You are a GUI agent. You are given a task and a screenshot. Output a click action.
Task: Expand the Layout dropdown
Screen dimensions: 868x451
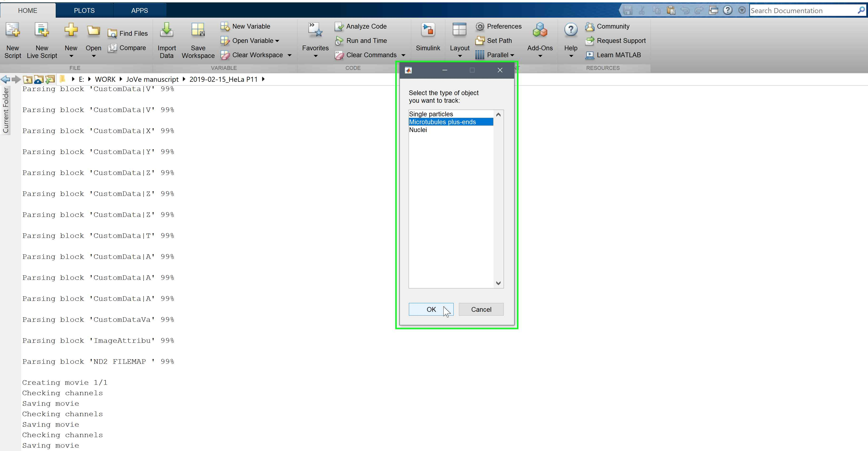click(460, 56)
